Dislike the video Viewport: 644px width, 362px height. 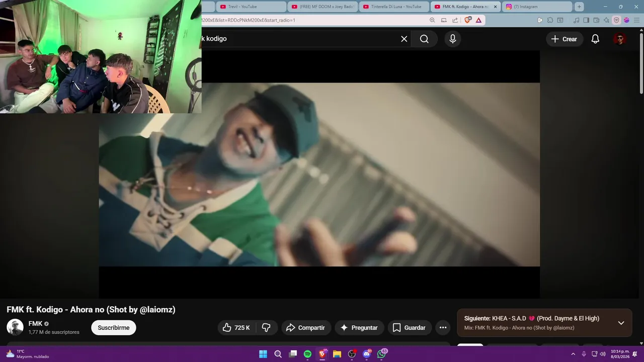click(267, 328)
